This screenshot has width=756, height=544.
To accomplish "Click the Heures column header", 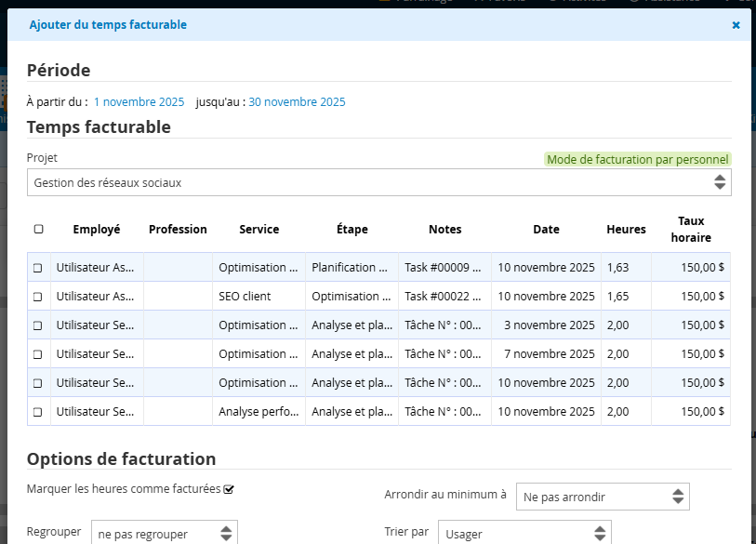I will click(x=626, y=229).
